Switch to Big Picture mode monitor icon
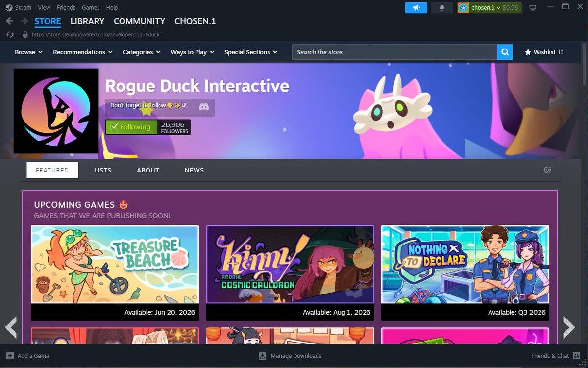The width and height of the screenshot is (588, 368). click(533, 8)
